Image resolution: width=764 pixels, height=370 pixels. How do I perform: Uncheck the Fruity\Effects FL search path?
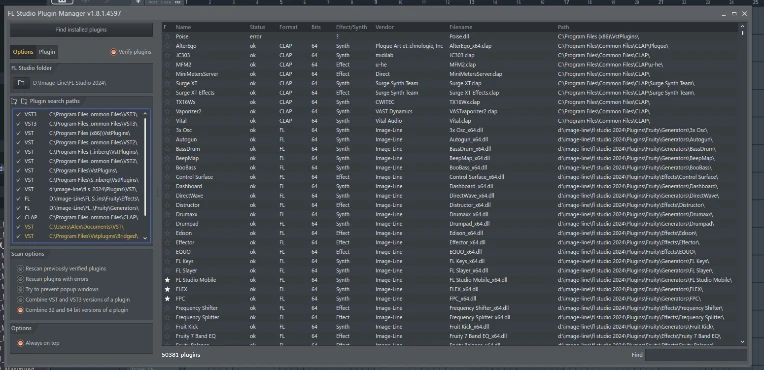coord(18,199)
